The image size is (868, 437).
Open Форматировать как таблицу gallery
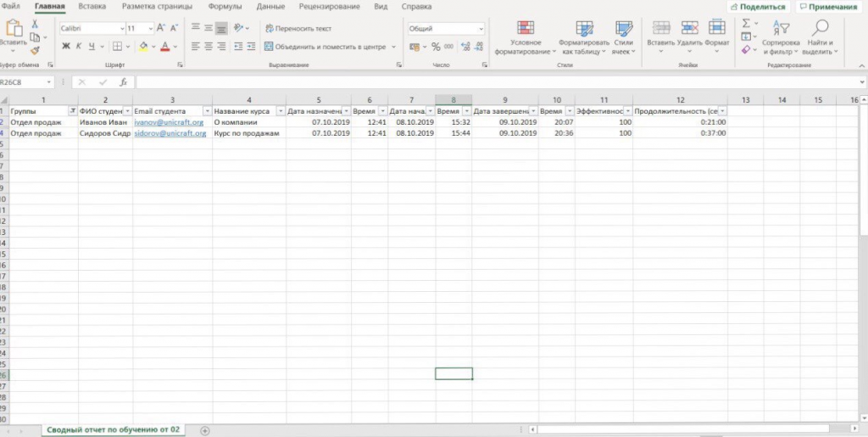tap(584, 37)
